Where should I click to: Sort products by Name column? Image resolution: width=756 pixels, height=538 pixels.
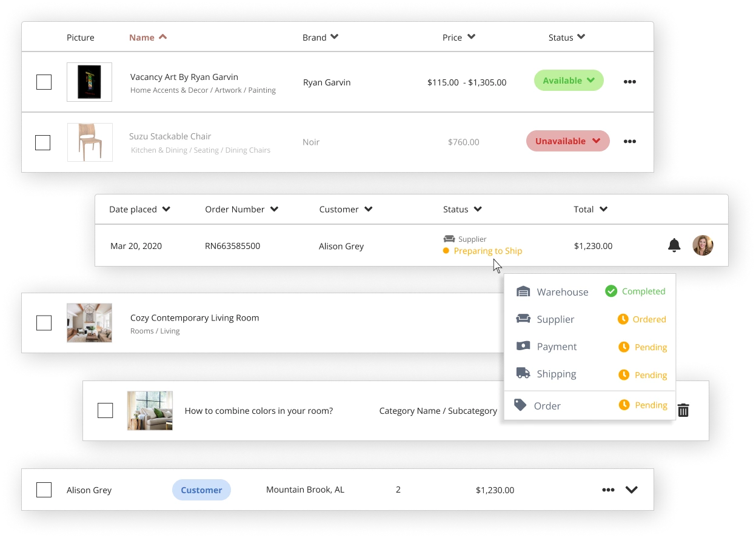[147, 37]
